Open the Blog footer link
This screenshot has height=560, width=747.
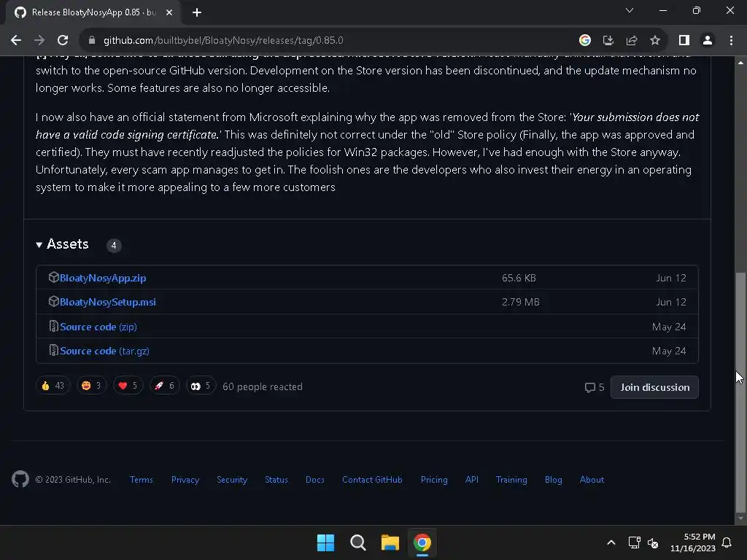click(553, 480)
